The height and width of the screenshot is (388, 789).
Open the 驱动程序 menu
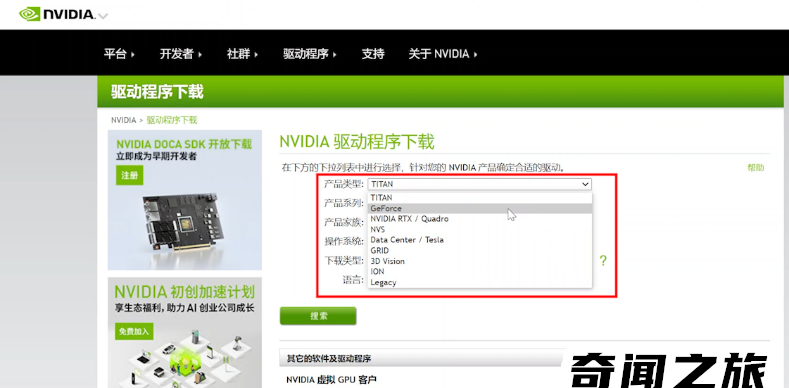(x=309, y=54)
